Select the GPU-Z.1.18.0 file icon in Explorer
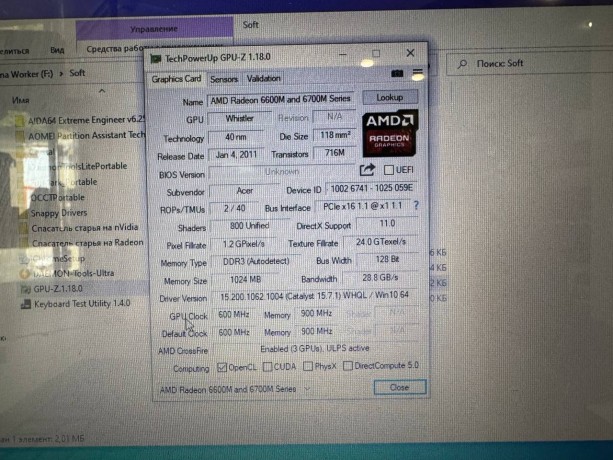The image size is (613, 460). point(25,289)
